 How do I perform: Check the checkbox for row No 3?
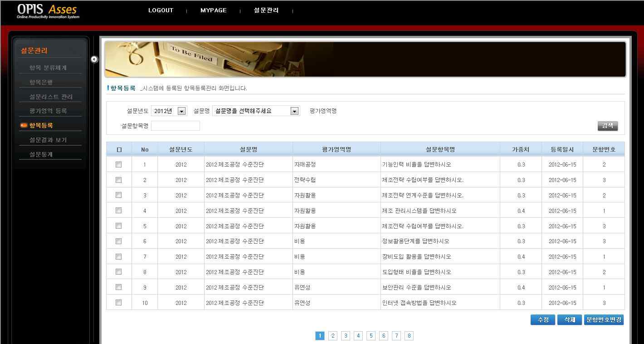pyautogui.click(x=119, y=195)
